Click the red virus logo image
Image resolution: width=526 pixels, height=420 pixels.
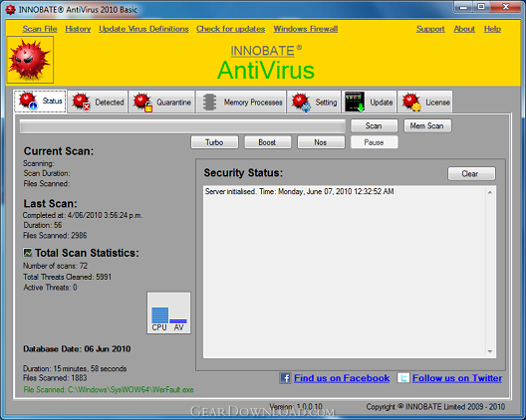(x=30, y=60)
